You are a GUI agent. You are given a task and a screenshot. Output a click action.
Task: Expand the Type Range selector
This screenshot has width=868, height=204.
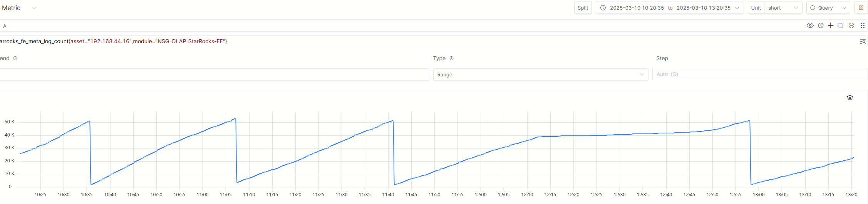541,74
